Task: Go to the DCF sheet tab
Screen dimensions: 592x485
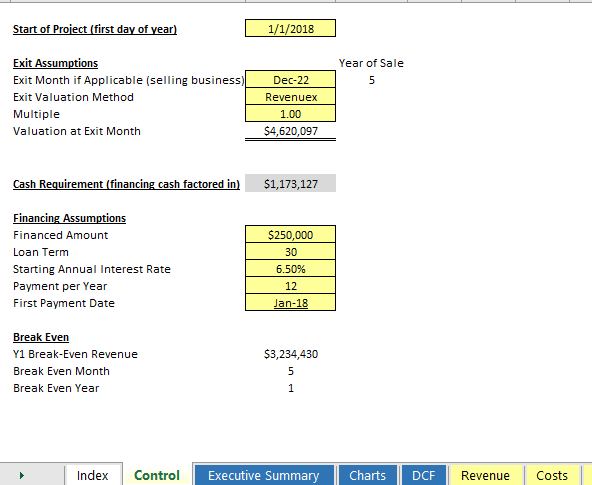Action: (424, 475)
